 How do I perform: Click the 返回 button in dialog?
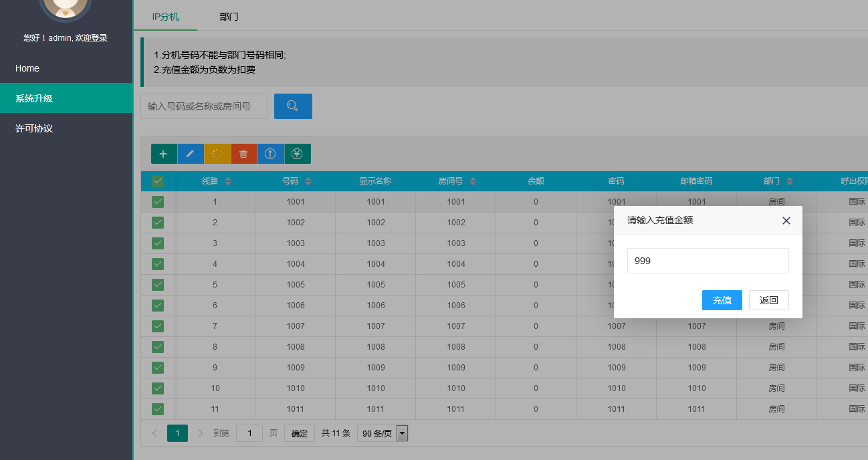point(768,300)
